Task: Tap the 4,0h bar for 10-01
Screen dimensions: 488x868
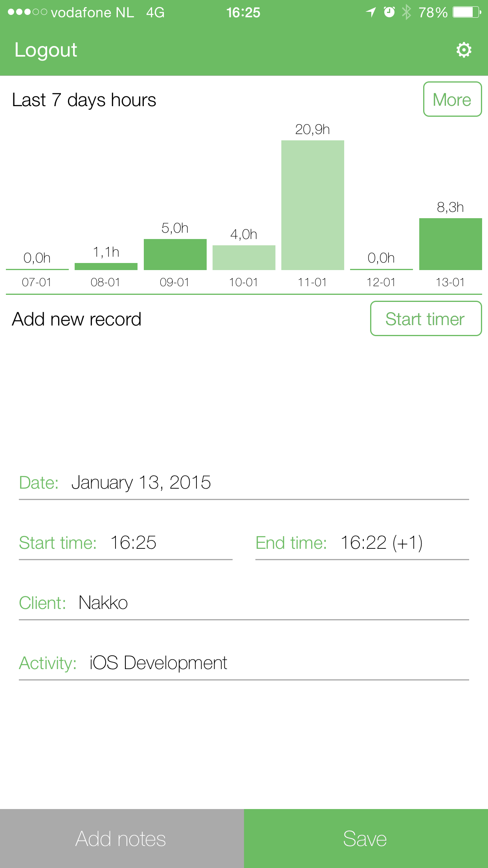Action: coord(244,257)
